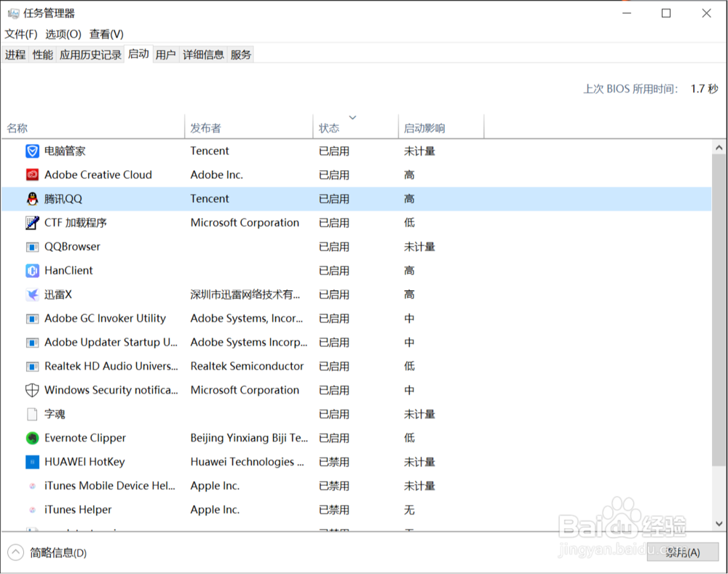
Task: Click 未计量 impact of QQBrowser
Action: (x=419, y=247)
